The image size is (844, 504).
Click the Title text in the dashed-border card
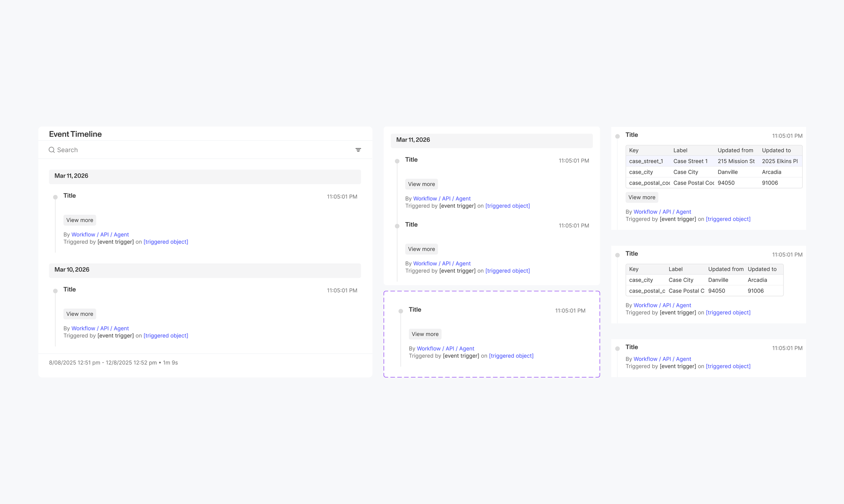click(415, 309)
